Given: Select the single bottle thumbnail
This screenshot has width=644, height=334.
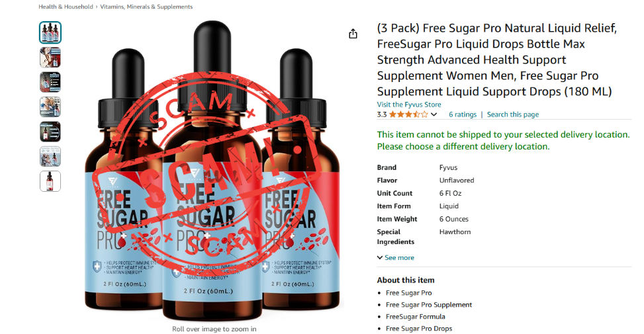Looking at the screenshot, I should tap(50, 181).
